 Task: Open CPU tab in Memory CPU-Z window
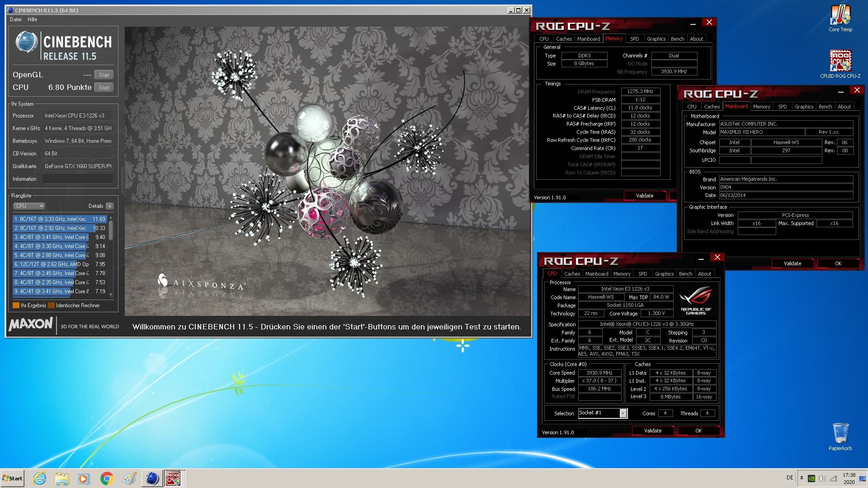point(544,39)
